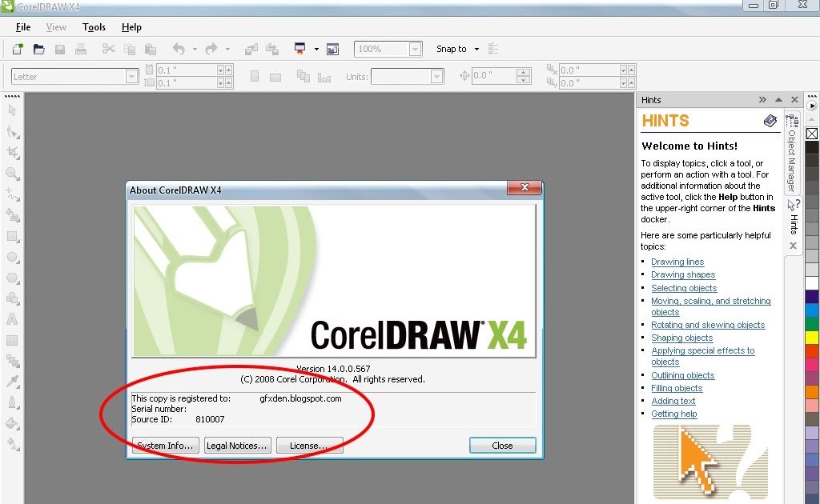Open the Tools menu
Screen dimensions: 820x504
pos(94,26)
